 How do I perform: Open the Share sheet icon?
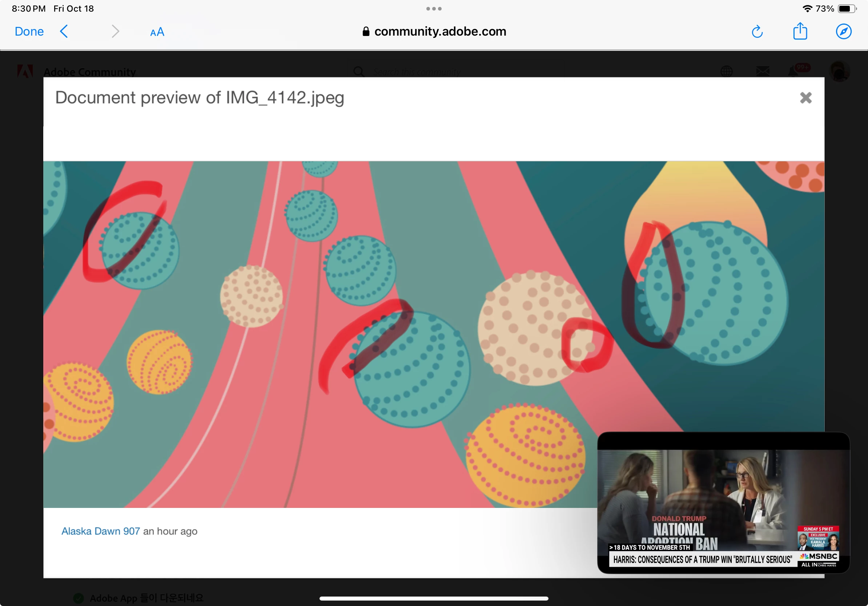[800, 31]
